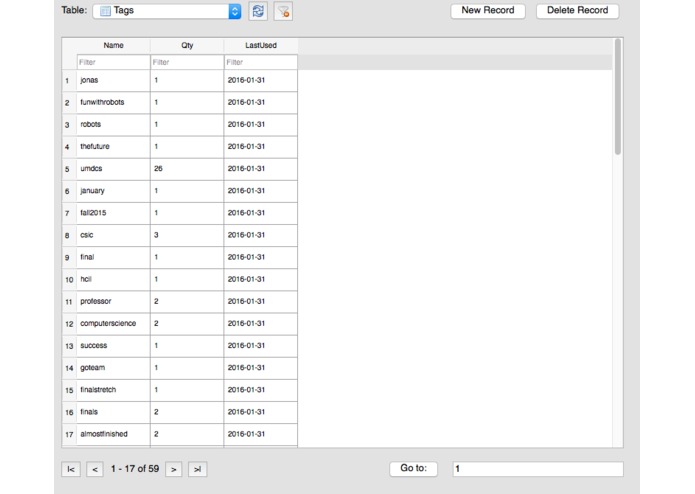Click the Qty column filter field
Screen dimensions: 695x494
[x=187, y=62]
